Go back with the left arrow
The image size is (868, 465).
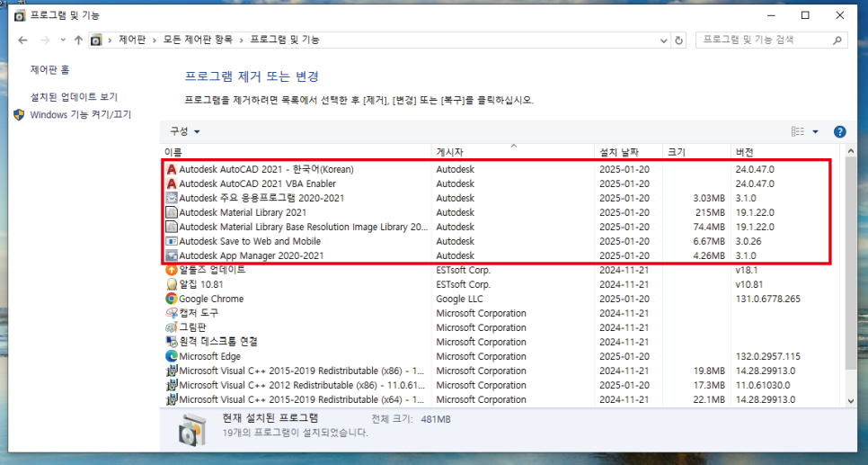pyautogui.click(x=22, y=40)
